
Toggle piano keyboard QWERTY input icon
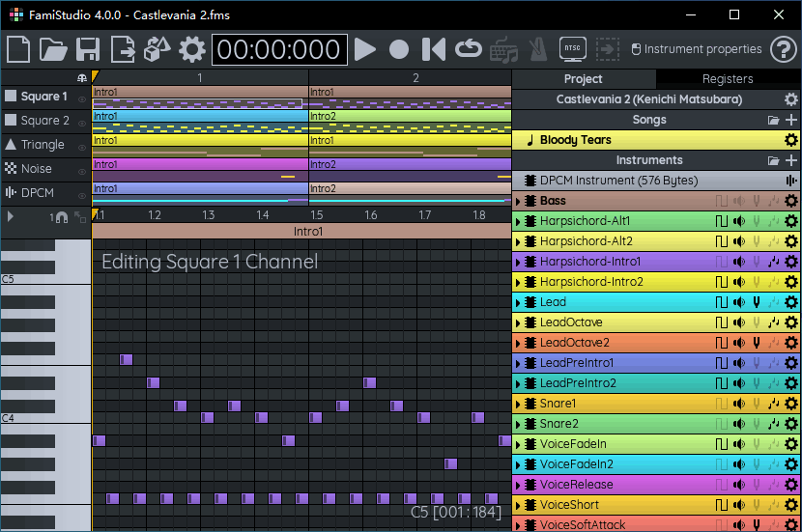pyautogui.click(x=502, y=49)
